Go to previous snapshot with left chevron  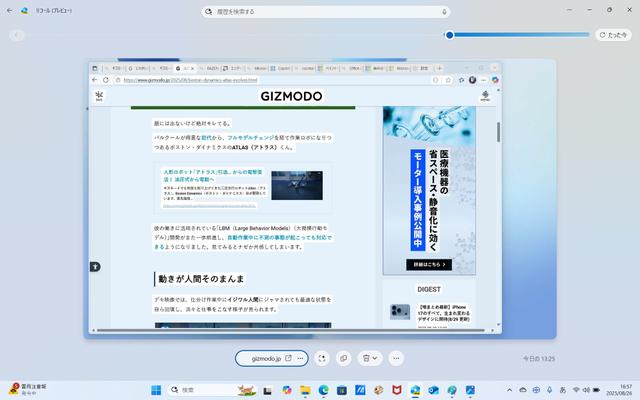point(17,35)
